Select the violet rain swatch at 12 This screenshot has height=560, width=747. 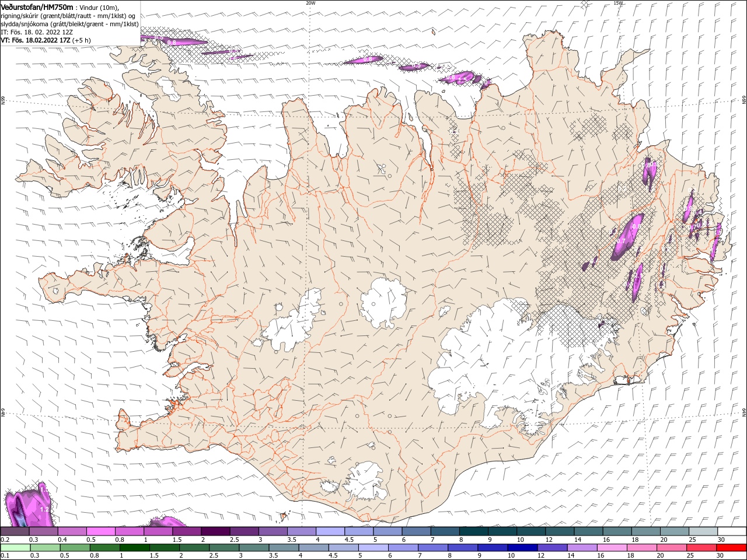point(552,547)
